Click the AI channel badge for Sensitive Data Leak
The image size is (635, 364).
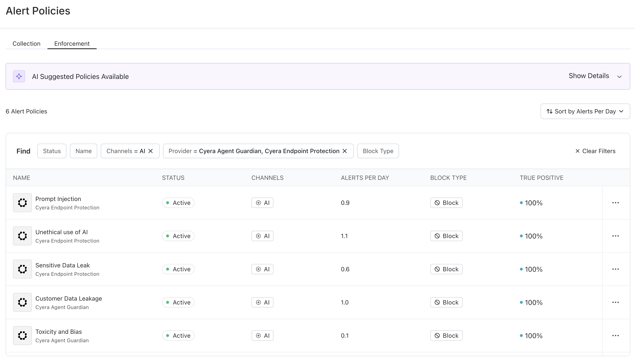[x=262, y=269]
